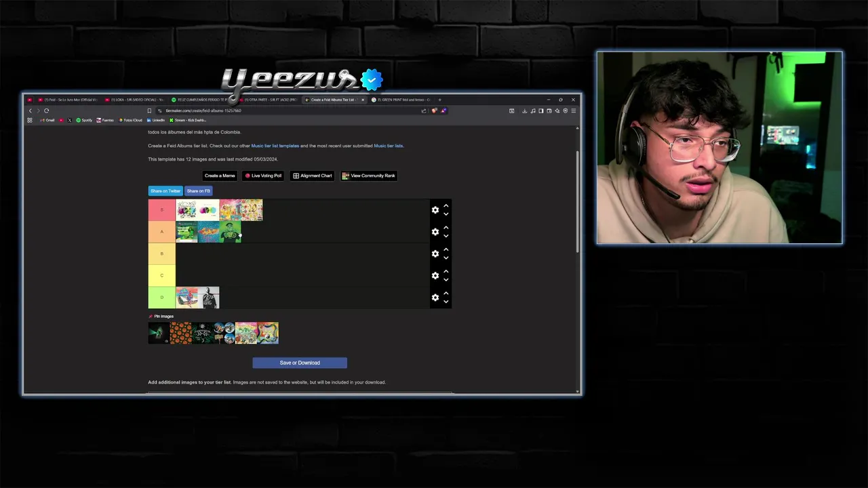Close the Create a Feid Albums tab

click(x=363, y=100)
